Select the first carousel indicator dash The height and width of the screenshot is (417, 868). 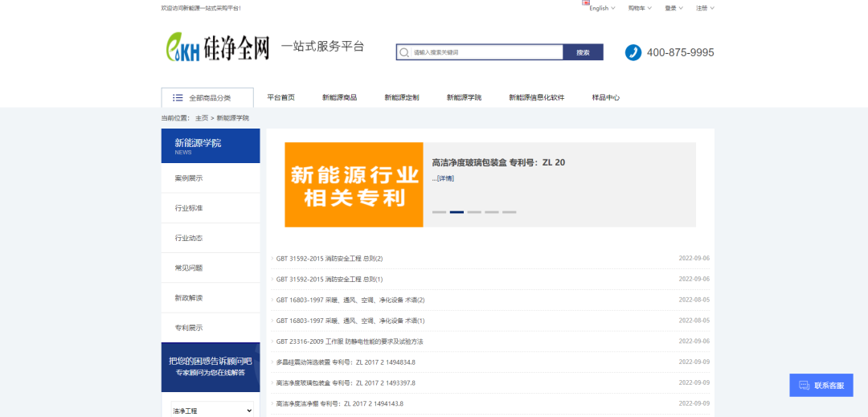click(439, 212)
